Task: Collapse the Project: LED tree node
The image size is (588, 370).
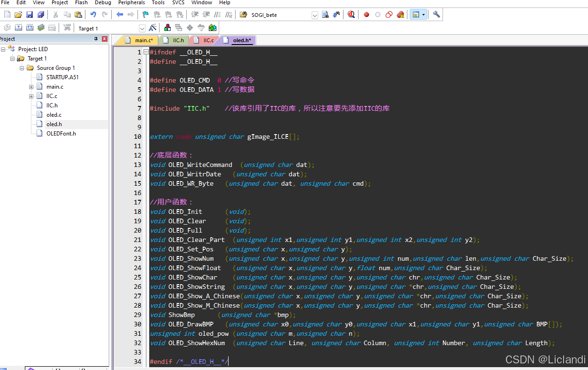Action: (3, 49)
